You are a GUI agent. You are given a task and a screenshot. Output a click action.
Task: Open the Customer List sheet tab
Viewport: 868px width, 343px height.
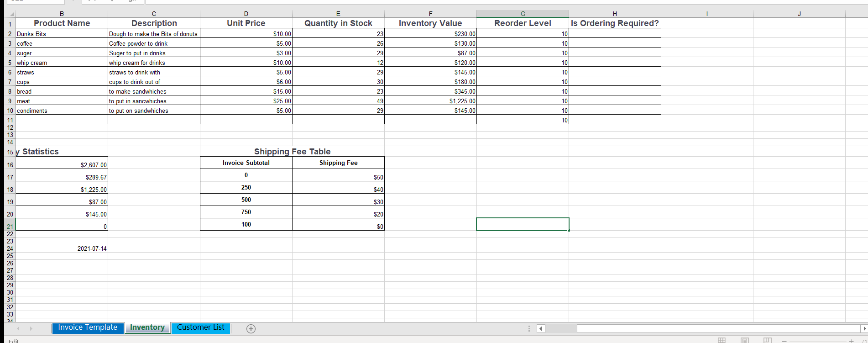coord(201,327)
